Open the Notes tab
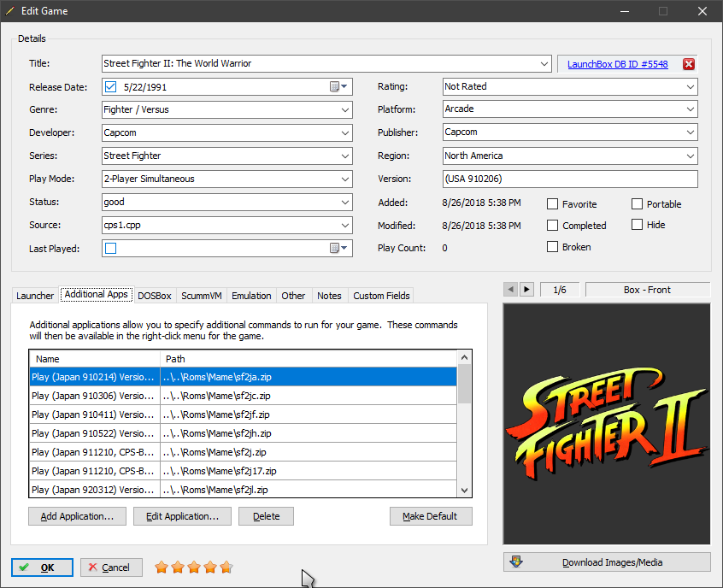The image size is (723, 588). pyautogui.click(x=329, y=296)
